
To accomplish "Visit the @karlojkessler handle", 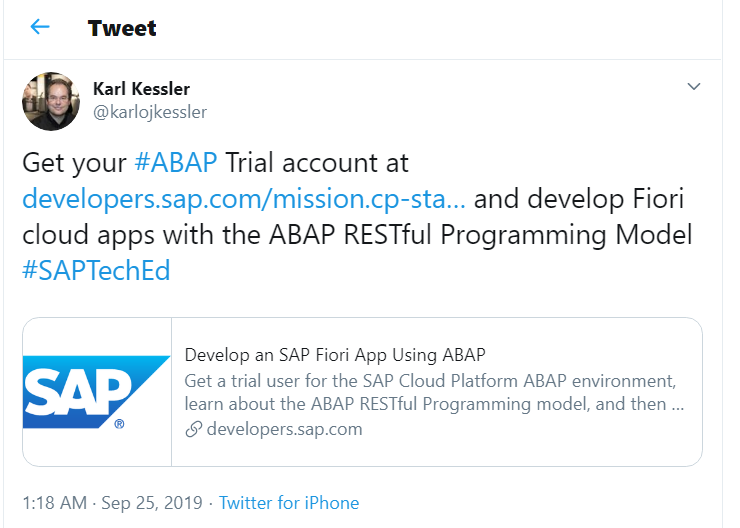I will point(150,112).
